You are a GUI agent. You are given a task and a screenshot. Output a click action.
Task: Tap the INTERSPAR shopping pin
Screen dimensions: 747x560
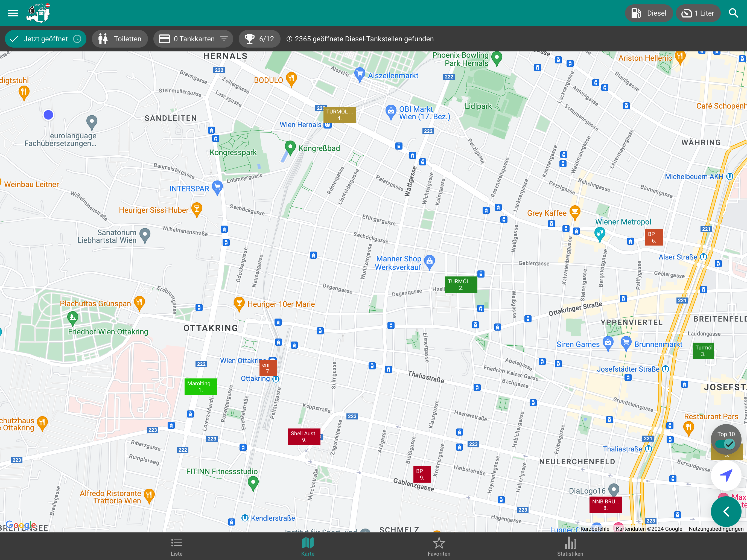coord(217,188)
